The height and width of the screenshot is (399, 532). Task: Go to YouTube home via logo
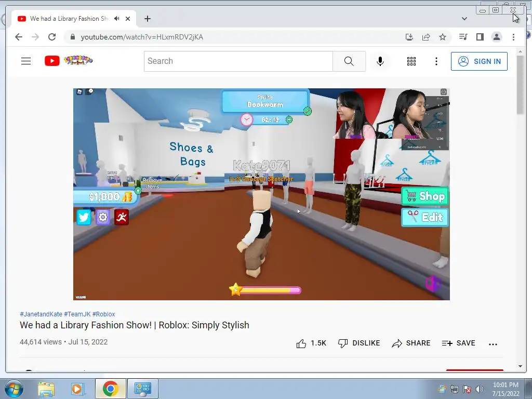tap(69, 61)
